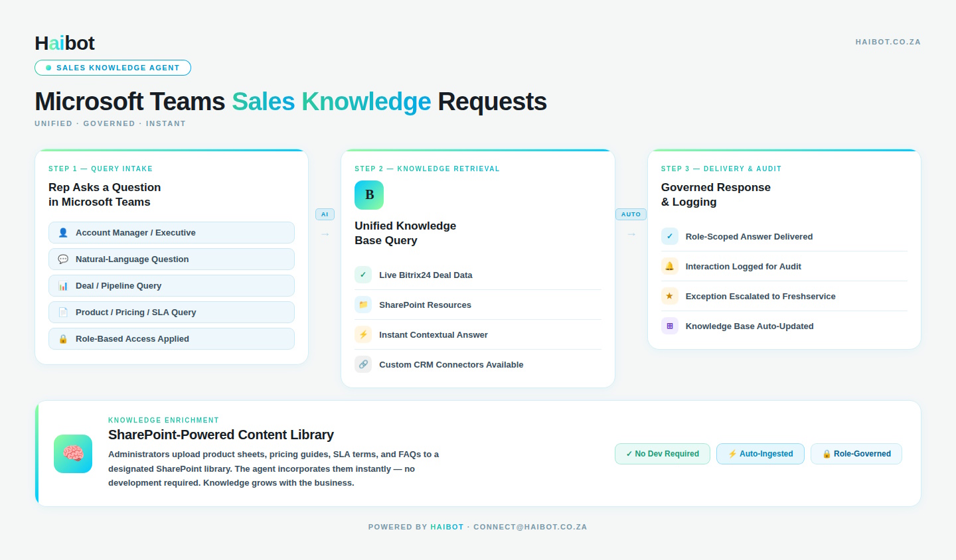Click the Instant Contextual Answer text
956x560 pixels.
tap(434, 334)
